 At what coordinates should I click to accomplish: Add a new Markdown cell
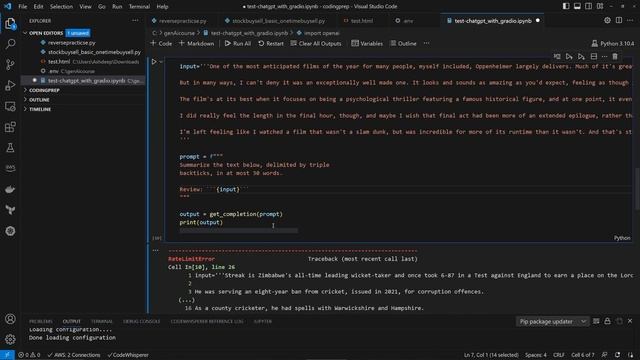click(196, 43)
